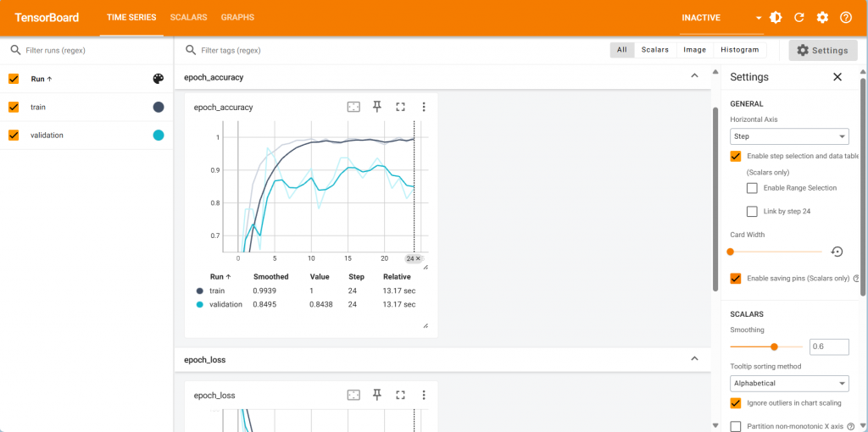This screenshot has height=432, width=868.
Task: Filter cards to Image only
Action: coord(695,50)
